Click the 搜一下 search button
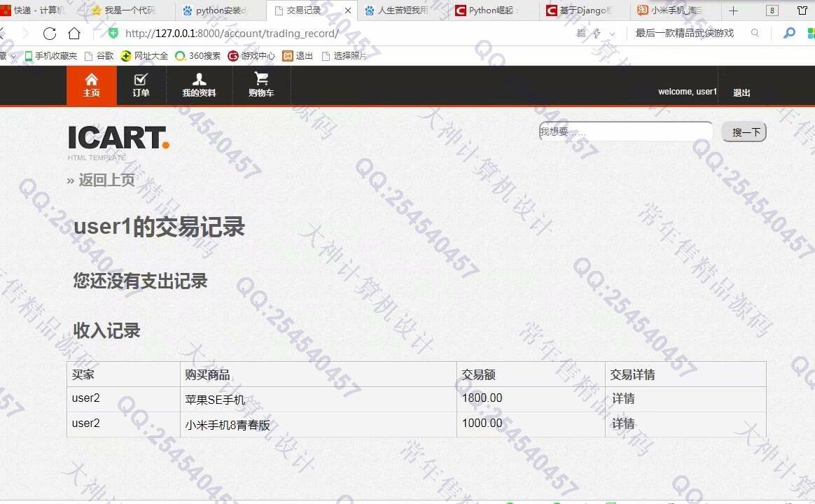This screenshot has height=504, width=815. (744, 132)
